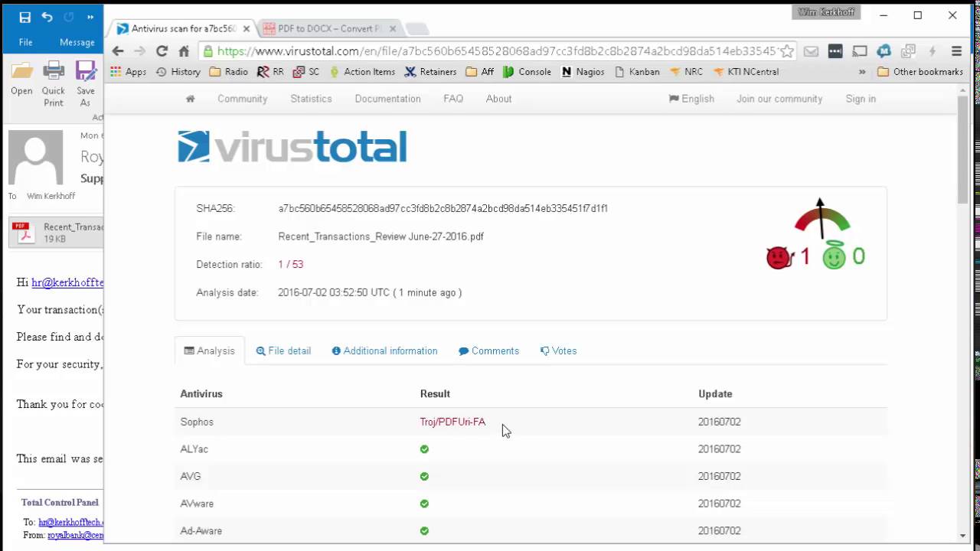Click the browser Reload icon
The height and width of the screenshot is (551, 980).
click(x=162, y=51)
